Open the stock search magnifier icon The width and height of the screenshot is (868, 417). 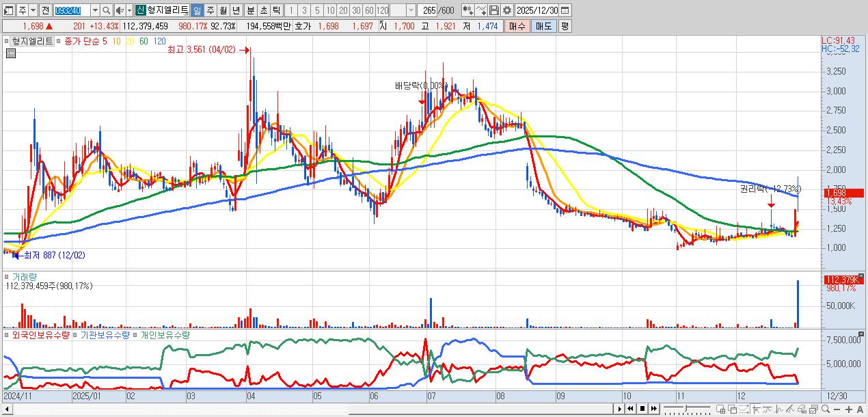pyautogui.click(x=106, y=11)
